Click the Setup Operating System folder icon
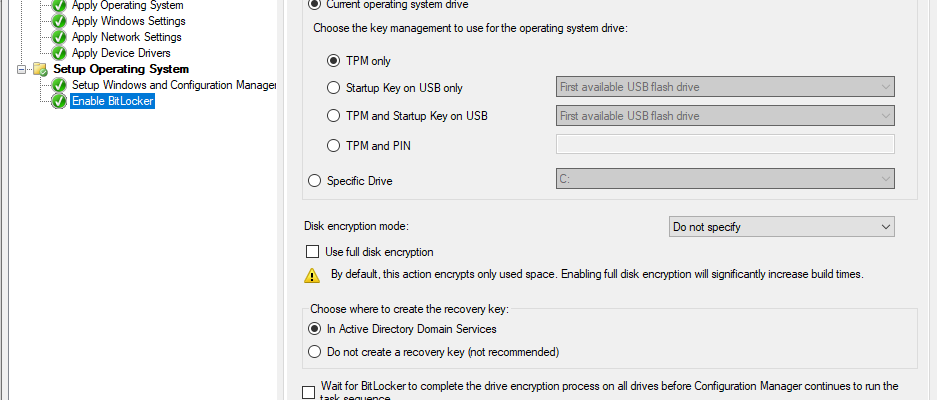The height and width of the screenshot is (400, 937). tap(41, 69)
